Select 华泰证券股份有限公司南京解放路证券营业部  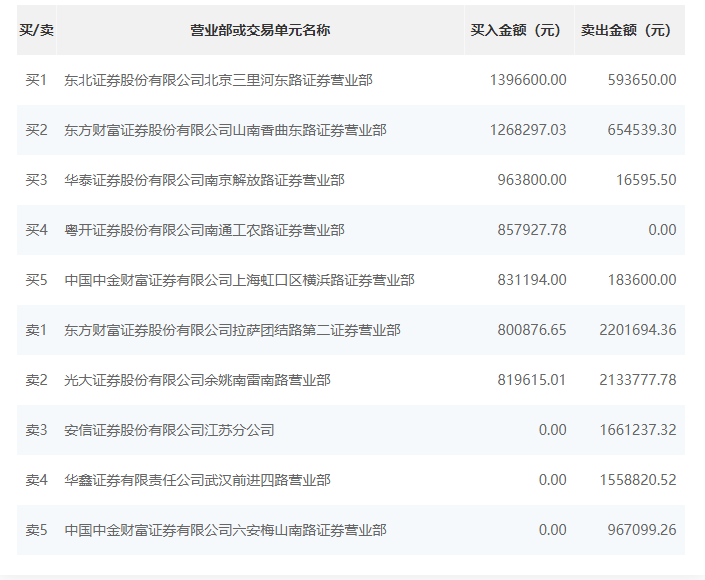[205, 180]
